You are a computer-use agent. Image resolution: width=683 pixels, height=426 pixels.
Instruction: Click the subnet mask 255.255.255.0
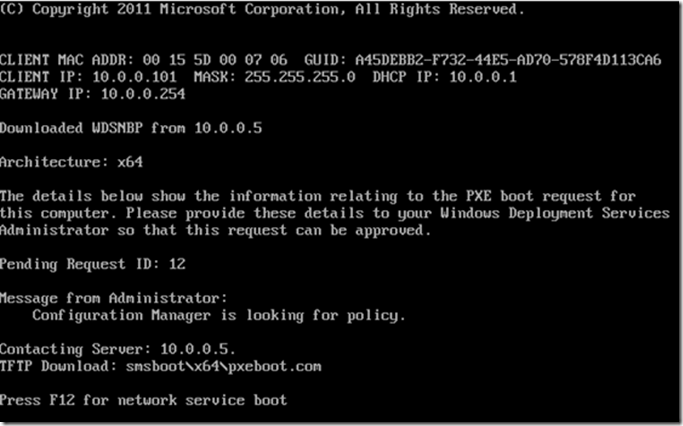coord(300,77)
